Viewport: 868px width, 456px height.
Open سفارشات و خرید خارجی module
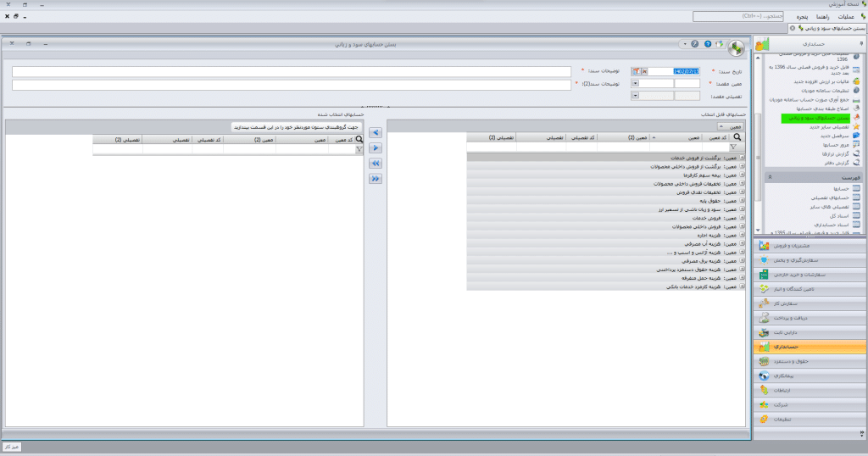810,275
